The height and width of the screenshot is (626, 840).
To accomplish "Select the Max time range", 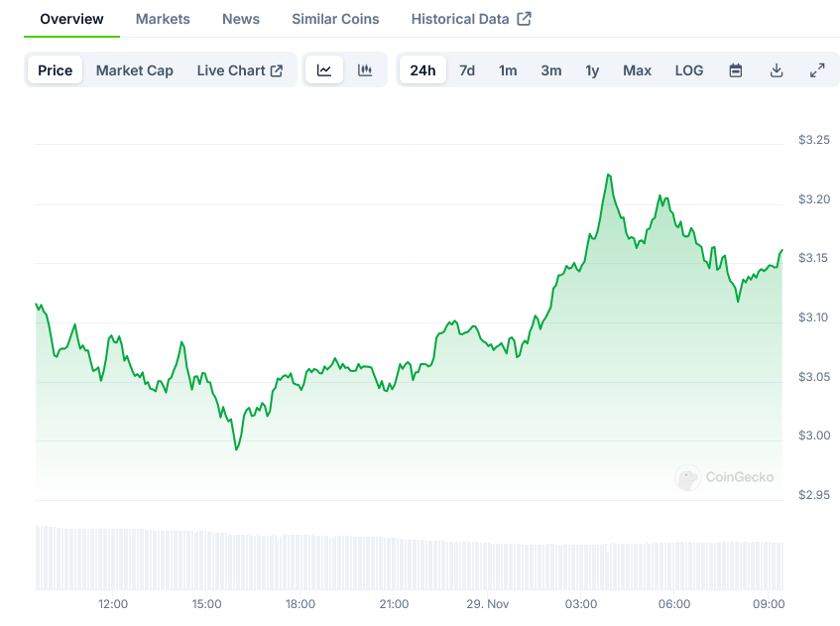I will [638, 70].
